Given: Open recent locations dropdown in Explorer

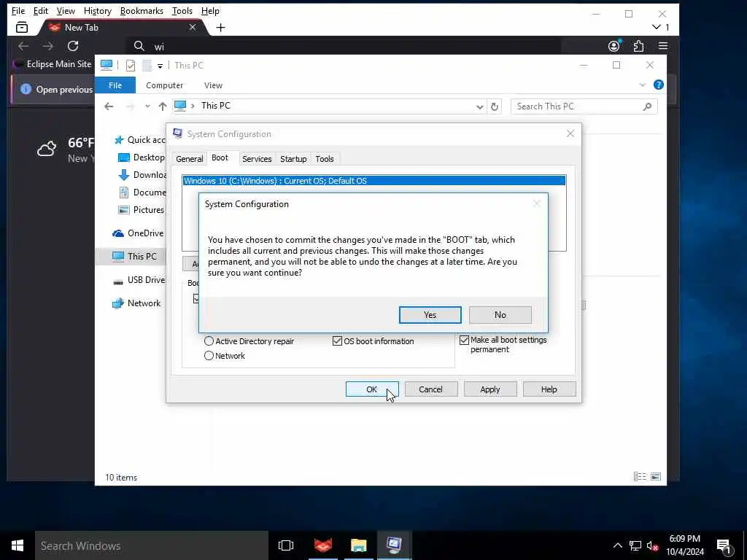Looking at the screenshot, I should coord(147,106).
